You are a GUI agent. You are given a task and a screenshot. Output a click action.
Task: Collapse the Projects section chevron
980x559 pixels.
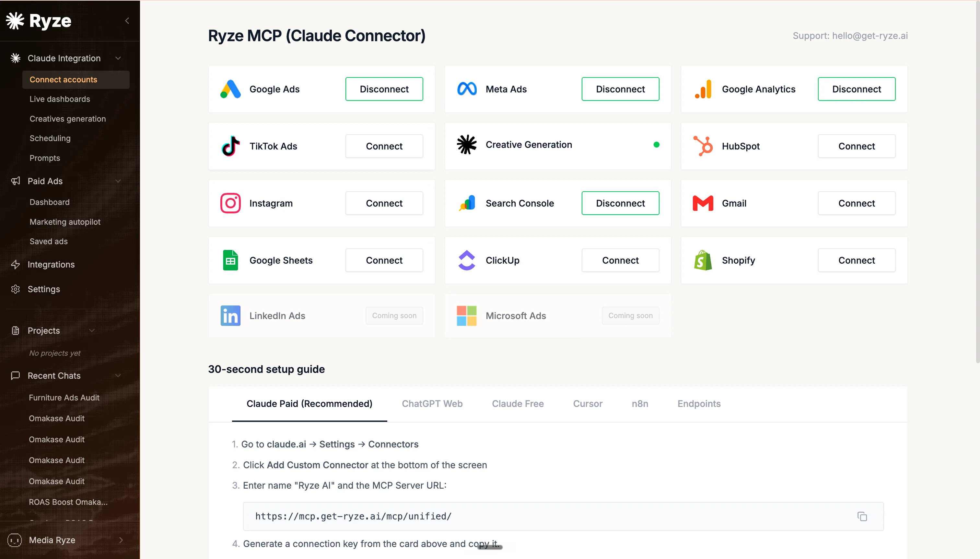(x=92, y=330)
